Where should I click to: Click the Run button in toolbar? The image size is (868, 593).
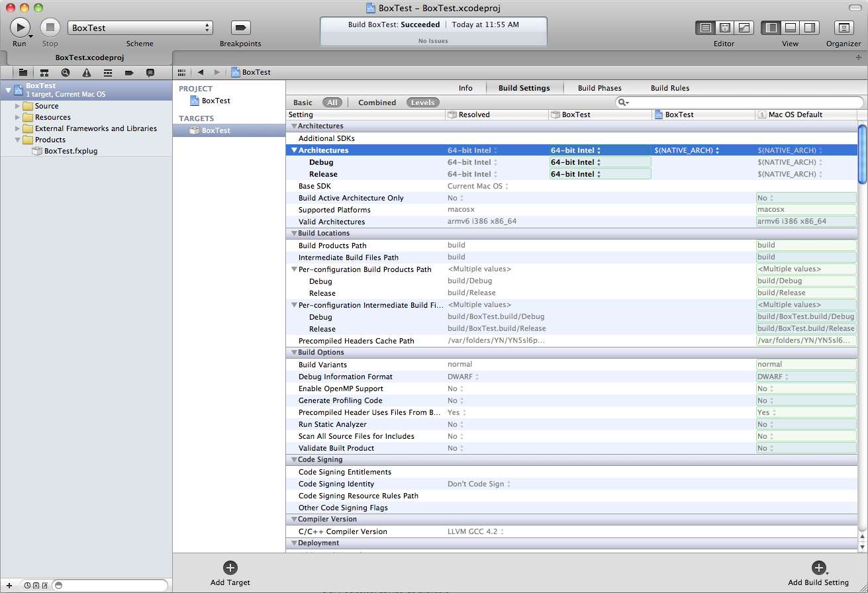(19, 28)
